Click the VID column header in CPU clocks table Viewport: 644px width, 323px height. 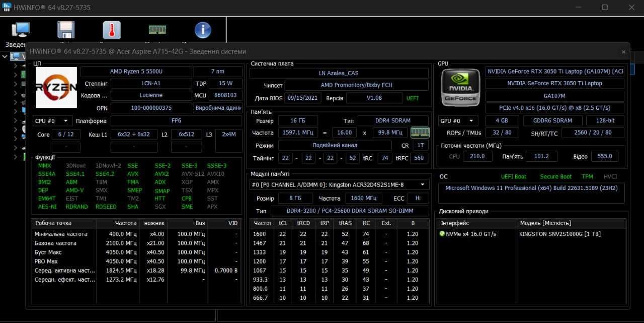224,223
